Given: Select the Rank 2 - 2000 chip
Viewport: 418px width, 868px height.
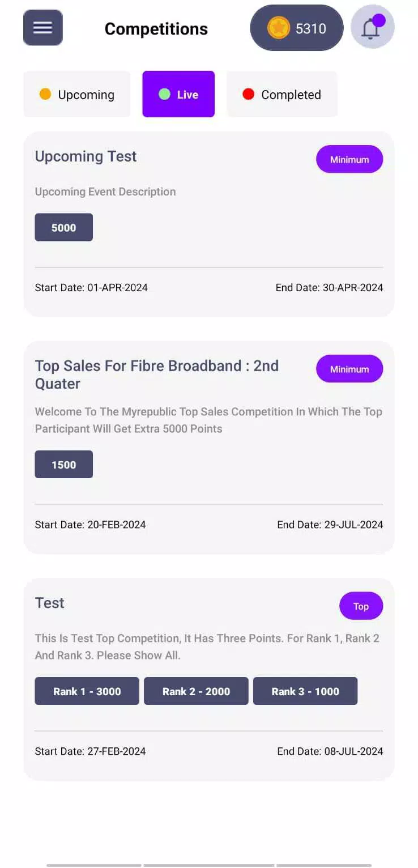Looking at the screenshot, I should coord(196,691).
